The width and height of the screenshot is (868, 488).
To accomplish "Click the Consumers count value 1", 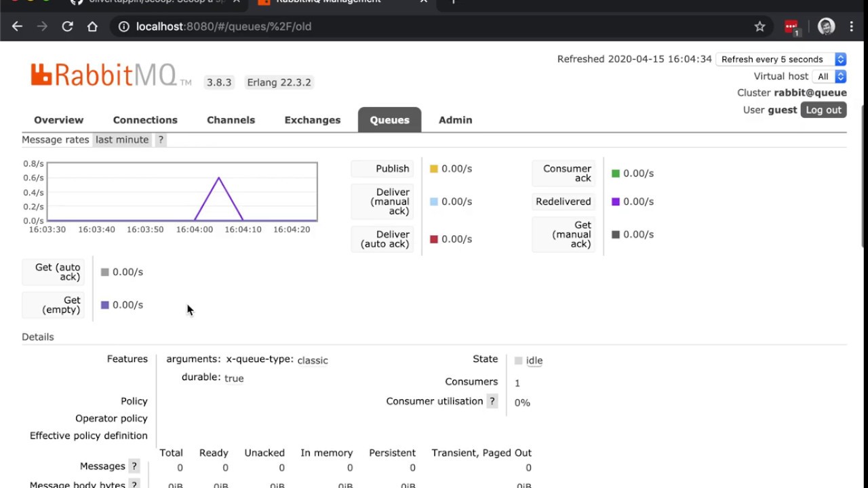I will 517,384.
